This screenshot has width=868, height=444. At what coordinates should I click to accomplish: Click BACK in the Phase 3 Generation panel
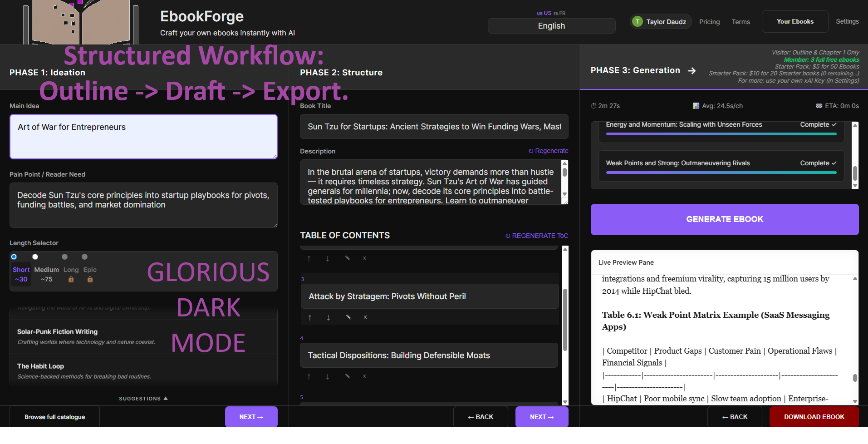click(x=735, y=417)
